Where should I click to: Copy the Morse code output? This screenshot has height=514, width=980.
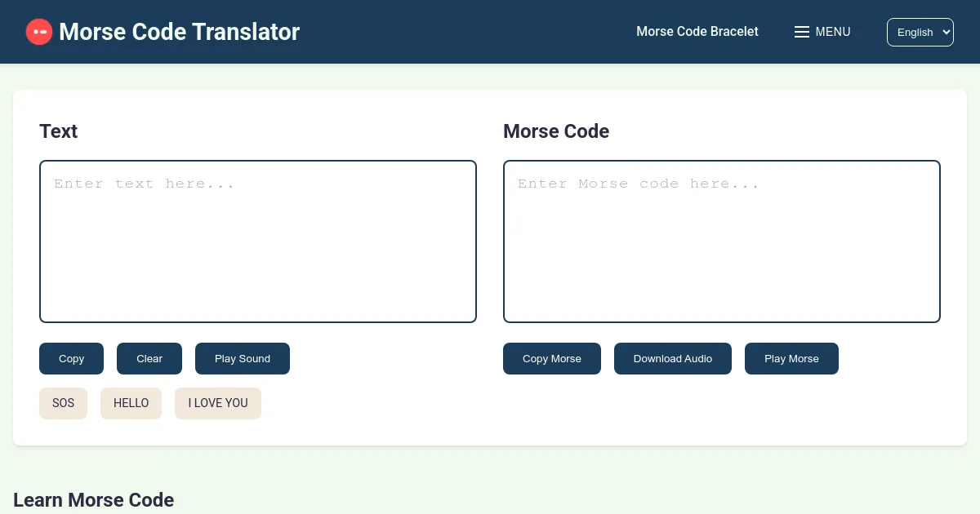coord(552,358)
